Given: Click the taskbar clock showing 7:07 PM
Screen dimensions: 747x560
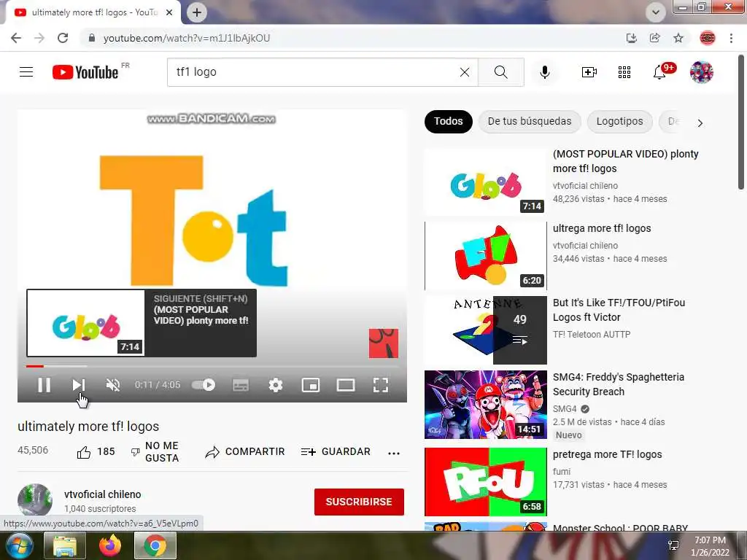Looking at the screenshot, I should coord(710,546).
